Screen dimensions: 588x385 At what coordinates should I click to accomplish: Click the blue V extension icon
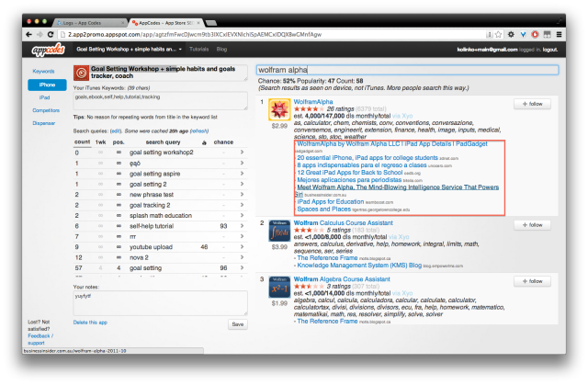coord(523,35)
